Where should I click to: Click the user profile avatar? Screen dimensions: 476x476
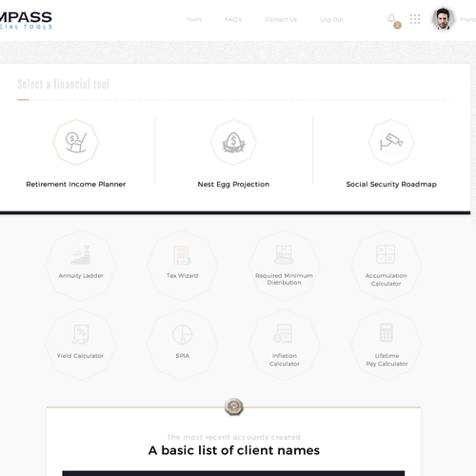pos(444,19)
